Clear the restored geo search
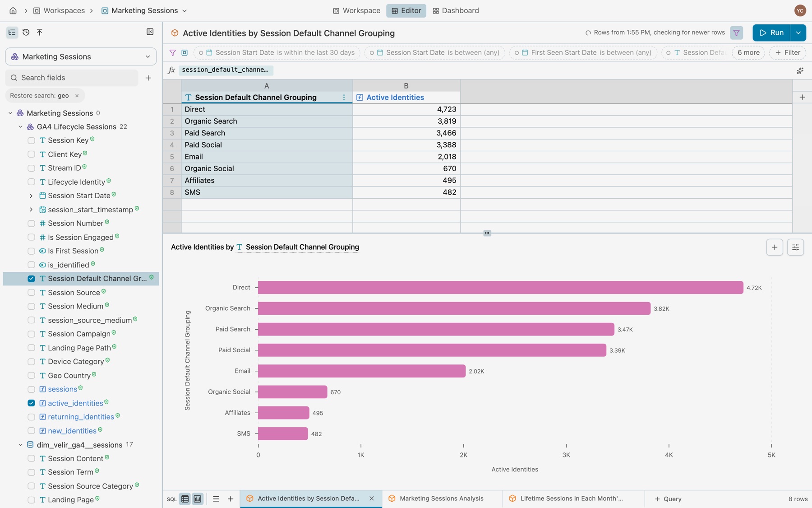The height and width of the screenshot is (508, 812). [77, 96]
